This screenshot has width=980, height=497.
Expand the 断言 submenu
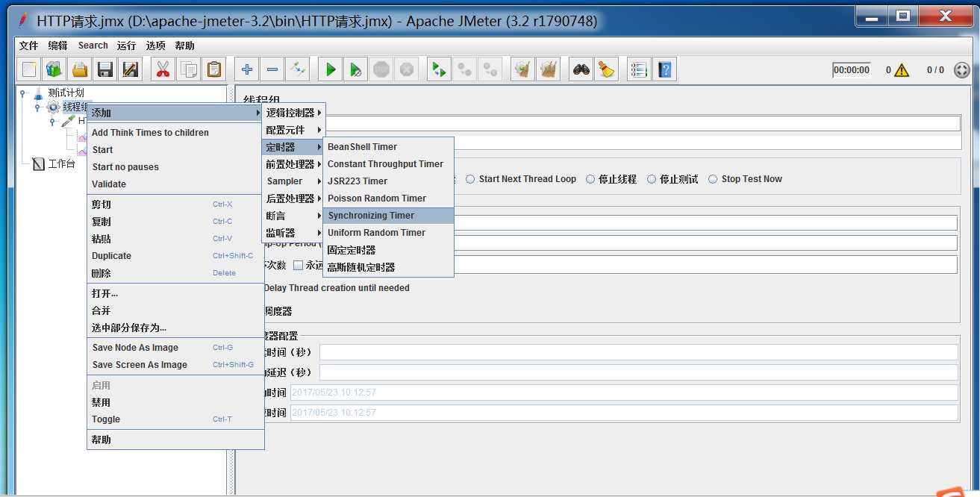pos(294,216)
